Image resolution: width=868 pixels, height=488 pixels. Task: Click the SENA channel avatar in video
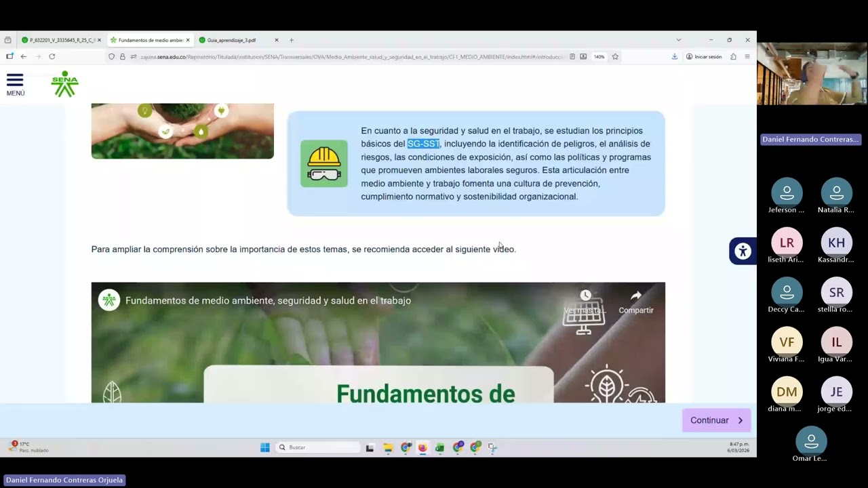(109, 300)
